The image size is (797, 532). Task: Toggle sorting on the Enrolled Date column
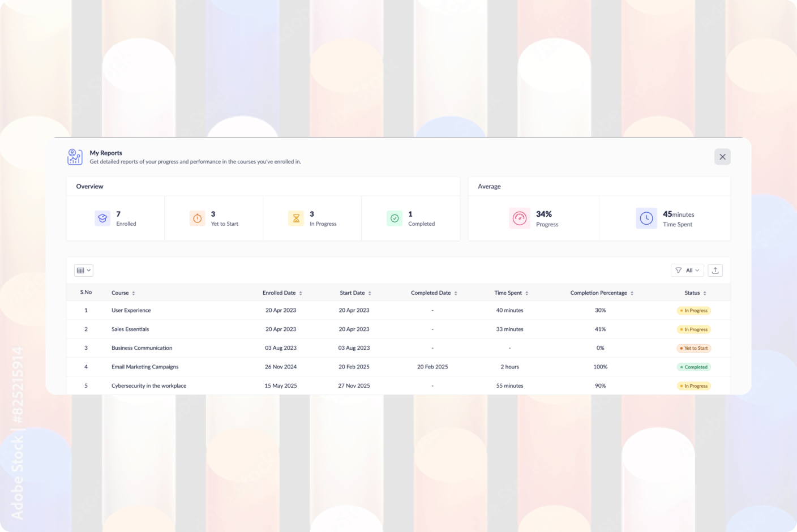300,293
